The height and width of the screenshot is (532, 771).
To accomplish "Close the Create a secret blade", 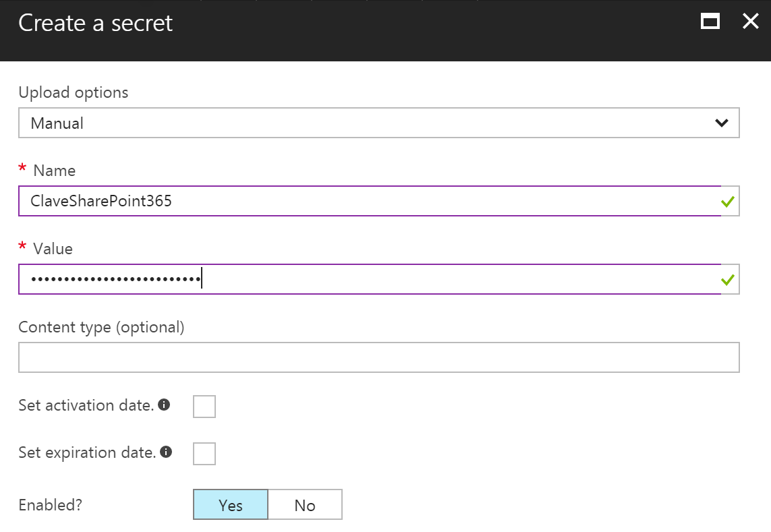I will pyautogui.click(x=750, y=21).
